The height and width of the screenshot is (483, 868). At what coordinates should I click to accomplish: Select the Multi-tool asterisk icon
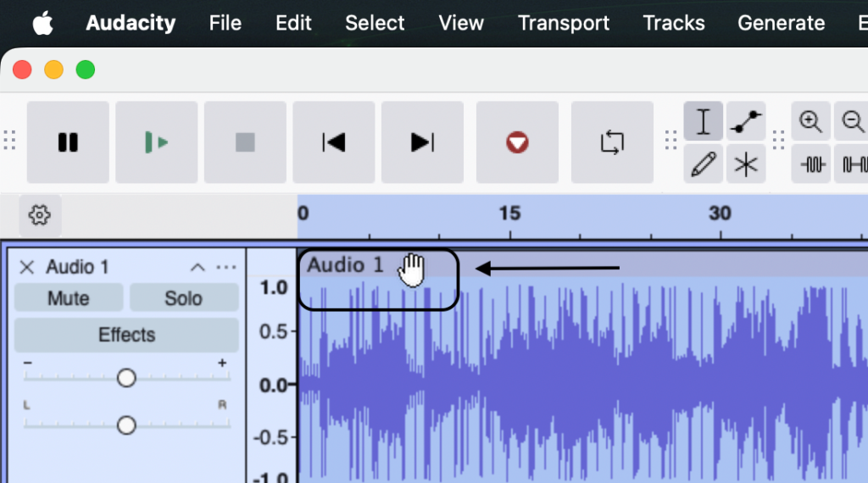(746, 164)
